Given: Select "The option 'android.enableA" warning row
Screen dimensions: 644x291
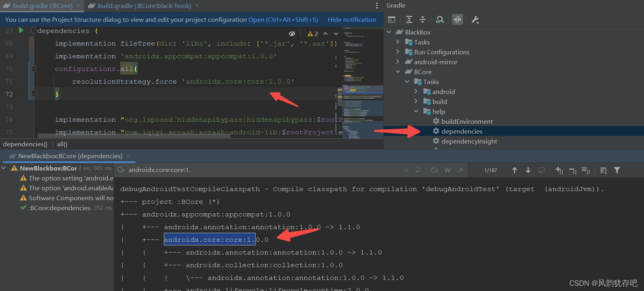Looking at the screenshot, I should click(x=67, y=188).
